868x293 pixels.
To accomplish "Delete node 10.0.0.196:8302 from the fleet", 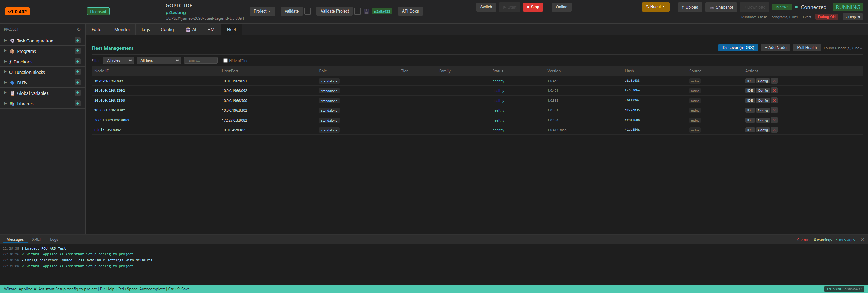I will [x=774, y=110].
